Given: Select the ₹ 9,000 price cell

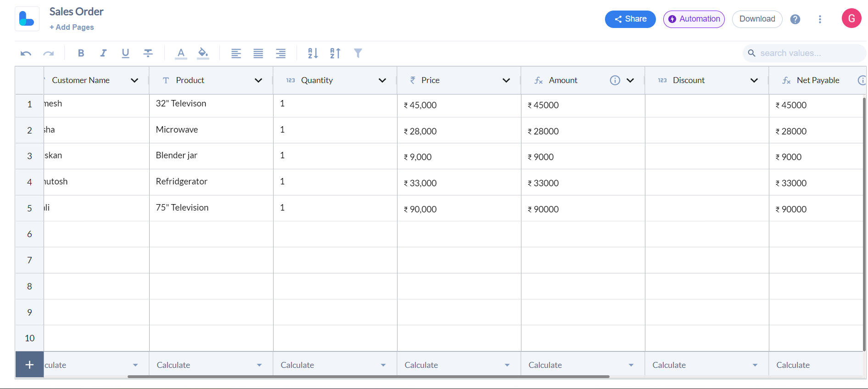Looking at the screenshot, I should point(459,156).
